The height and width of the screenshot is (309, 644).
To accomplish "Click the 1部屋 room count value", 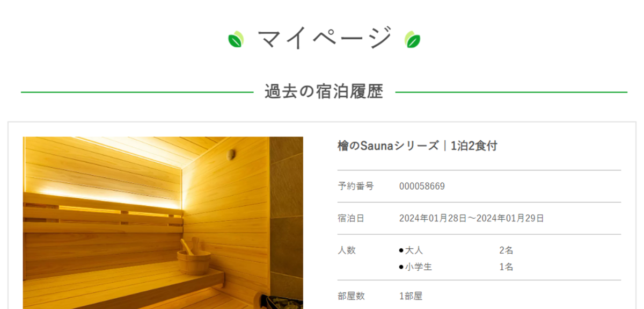I will [411, 296].
